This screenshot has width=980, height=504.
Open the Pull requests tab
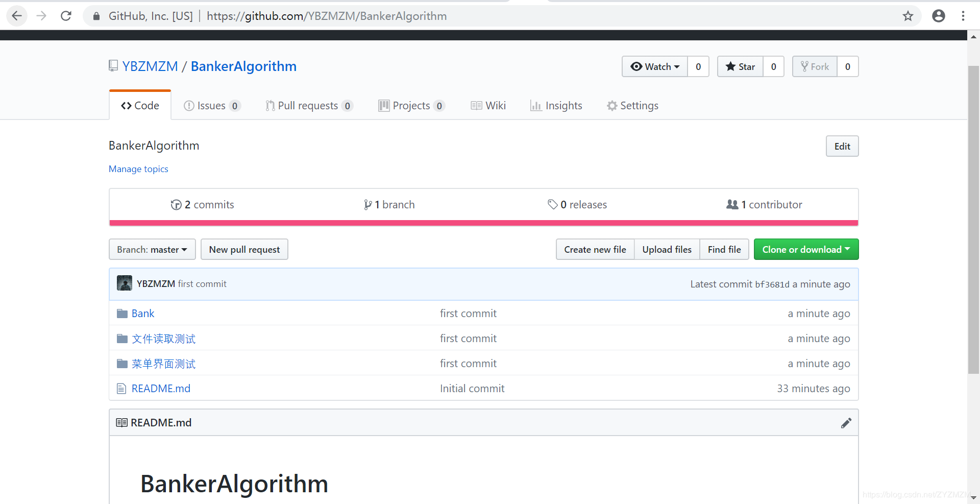click(x=309, y=106)
